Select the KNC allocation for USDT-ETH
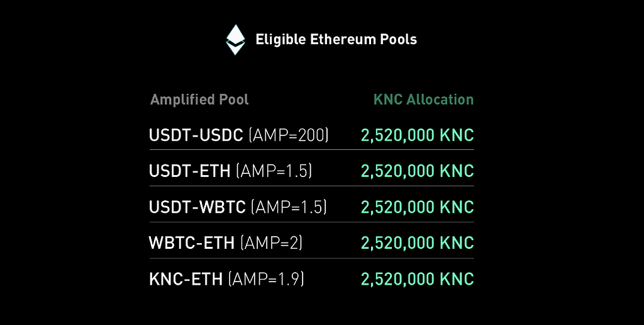The height and width of the screenshot is (325, 644). 417,171
